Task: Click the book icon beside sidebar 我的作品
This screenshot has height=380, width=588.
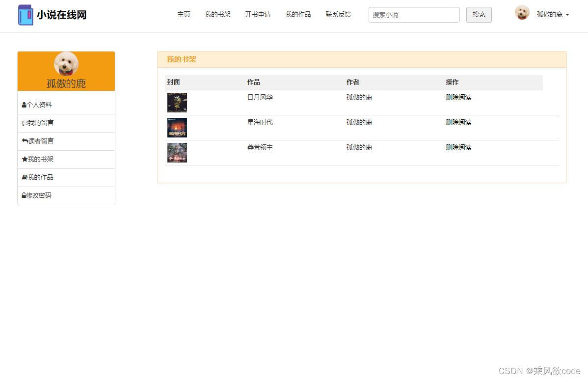Action: coord(25,177)
